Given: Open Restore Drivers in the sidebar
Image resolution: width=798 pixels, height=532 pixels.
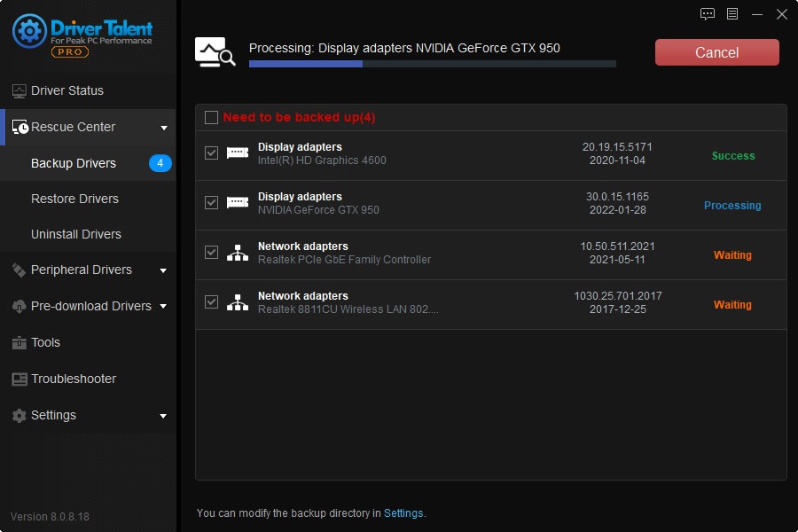Looking at the screenshot, I should point(74,199).
